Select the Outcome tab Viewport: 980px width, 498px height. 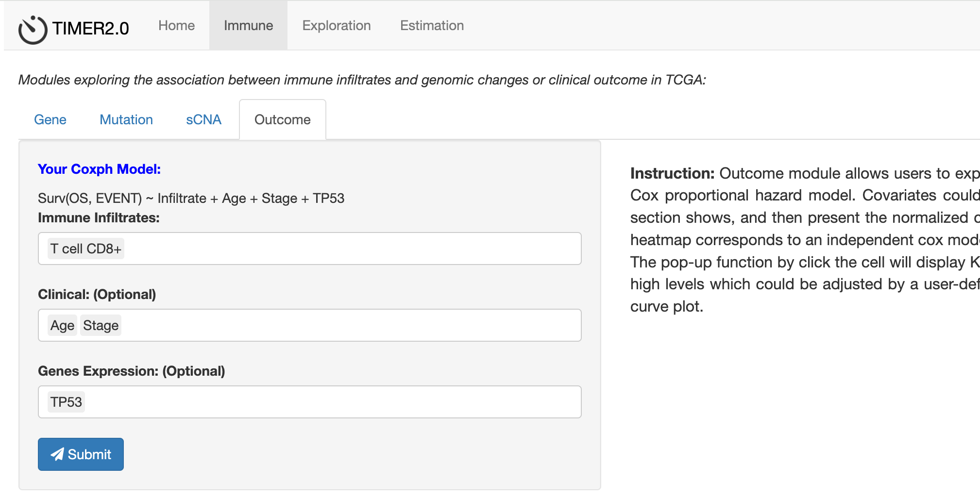point(282,120)
